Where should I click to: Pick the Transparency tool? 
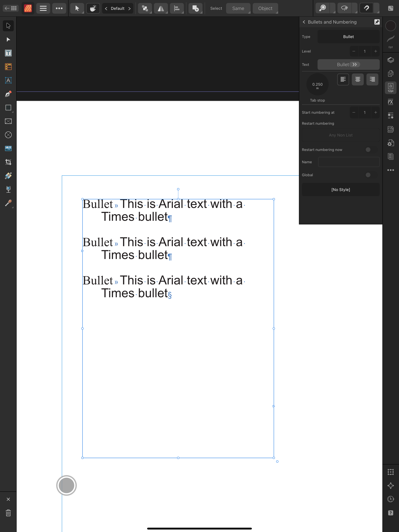pyautogui.click(x=8, y=189)
